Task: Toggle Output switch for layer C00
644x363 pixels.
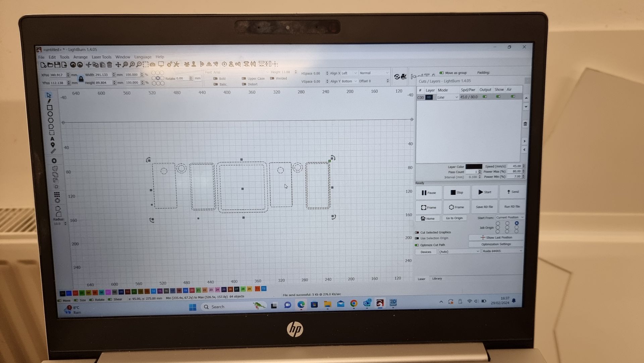Action: point(485,97)
